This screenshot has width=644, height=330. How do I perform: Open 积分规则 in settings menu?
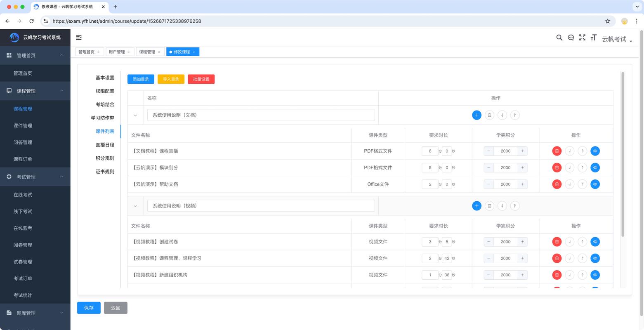pos(105,158)
